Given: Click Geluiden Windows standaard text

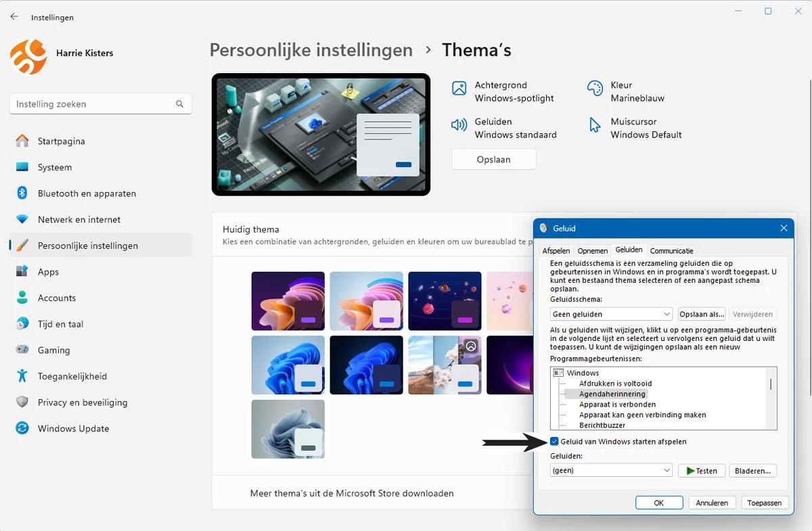Looking at the screenshot, I should pyautogui.click(x=516, y=128).
